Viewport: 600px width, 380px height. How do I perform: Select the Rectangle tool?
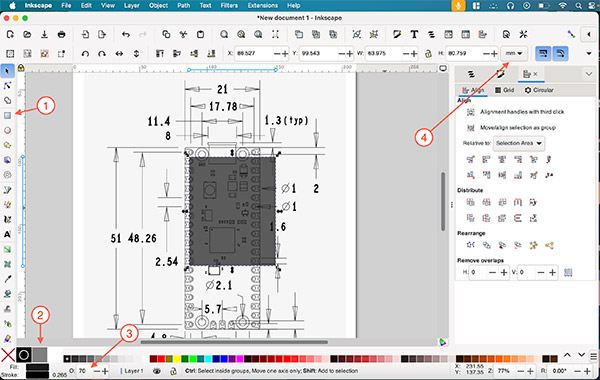point(7,115)
